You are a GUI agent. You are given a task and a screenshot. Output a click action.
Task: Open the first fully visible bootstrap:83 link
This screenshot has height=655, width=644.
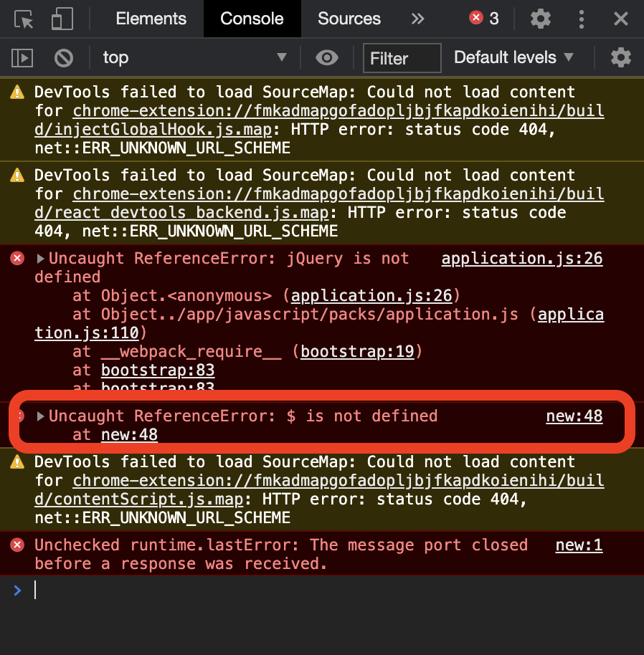tap(158, 370)
